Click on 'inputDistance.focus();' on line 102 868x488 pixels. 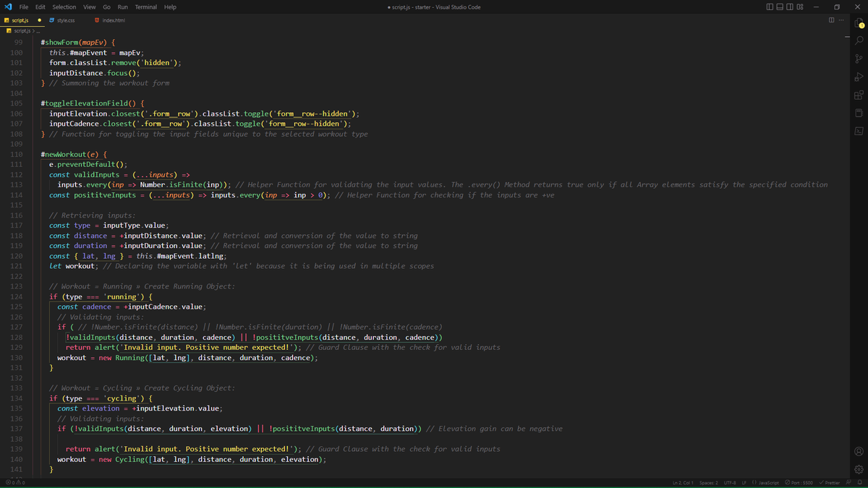[x=94, y=73]
